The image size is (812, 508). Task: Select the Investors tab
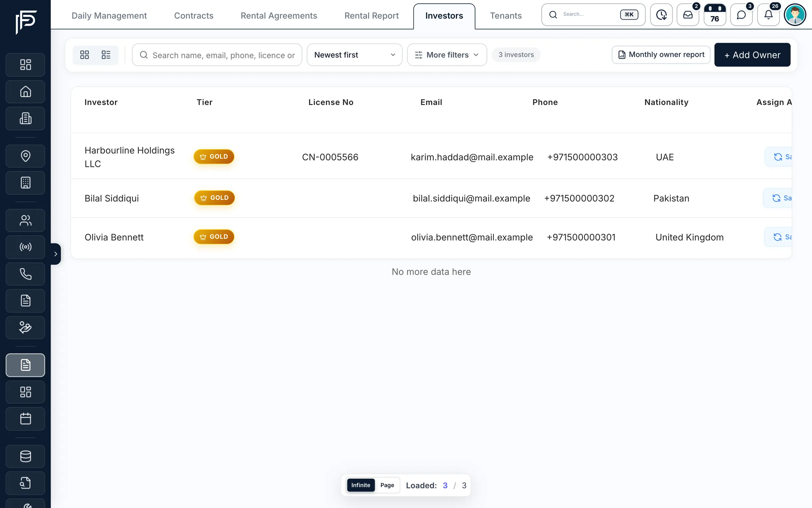(444, 16)
